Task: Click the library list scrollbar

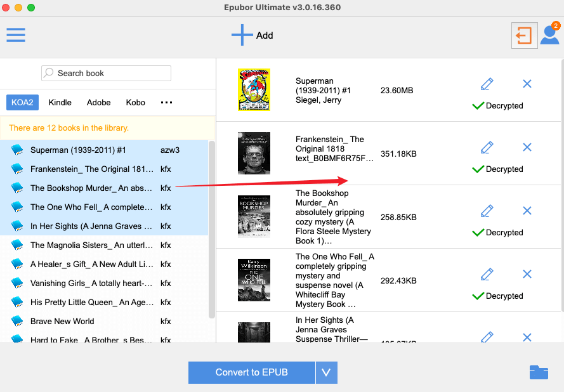Action: pyautogui.click(x=211, y=230)
